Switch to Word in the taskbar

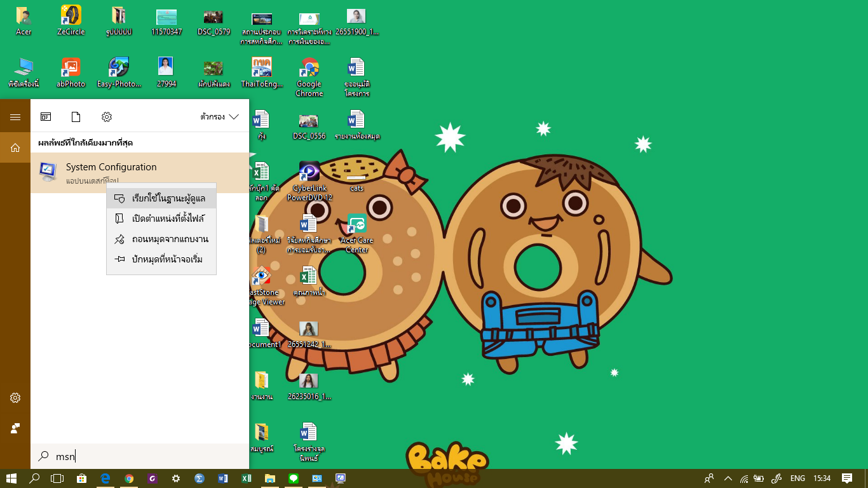tap(223, 478)
